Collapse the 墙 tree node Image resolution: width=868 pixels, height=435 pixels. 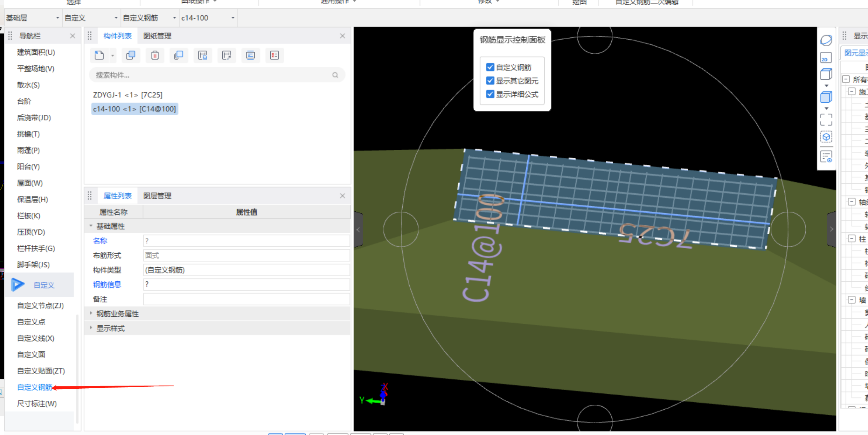click(852, 300)
